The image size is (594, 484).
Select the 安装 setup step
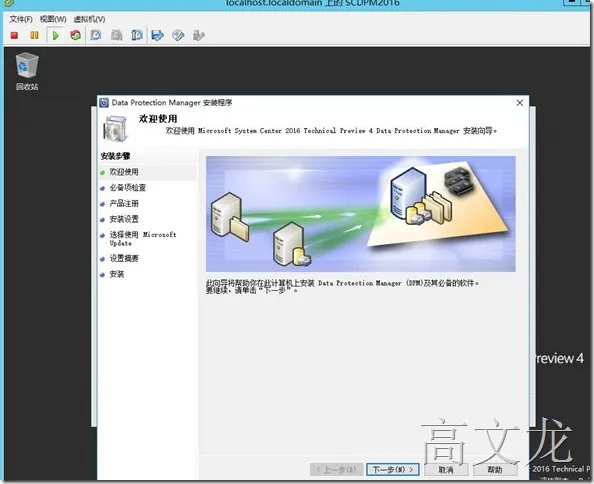[117, 274]
